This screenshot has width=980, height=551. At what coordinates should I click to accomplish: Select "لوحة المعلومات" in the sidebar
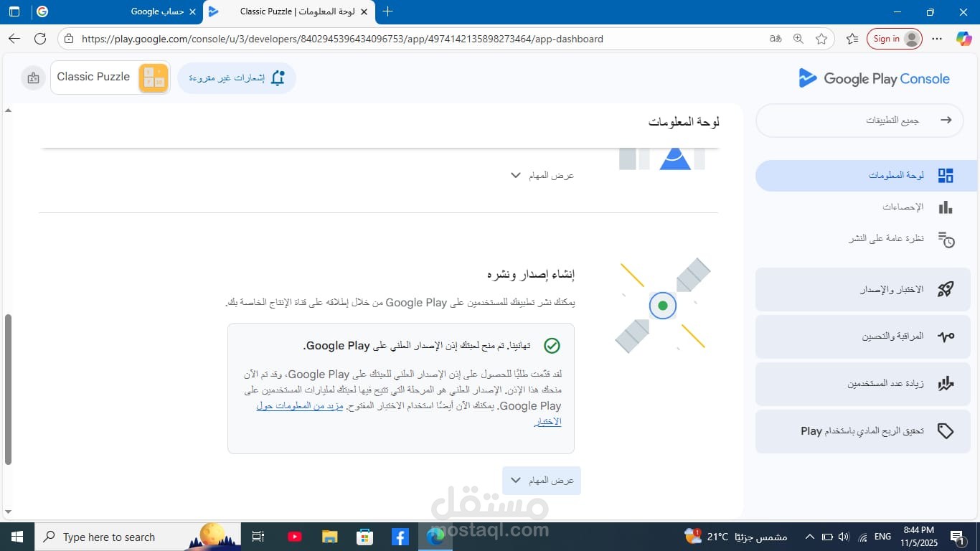(866, 176)
